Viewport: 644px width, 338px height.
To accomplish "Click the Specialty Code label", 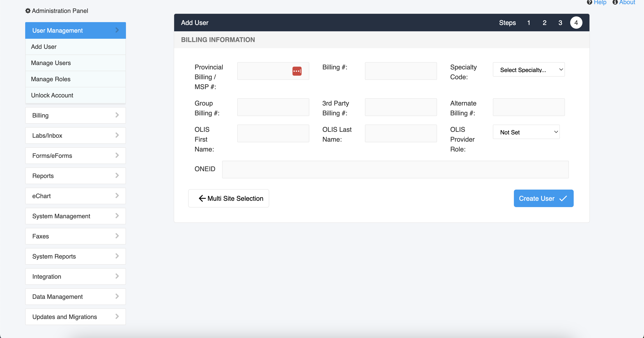I will [x=463, y=72].
